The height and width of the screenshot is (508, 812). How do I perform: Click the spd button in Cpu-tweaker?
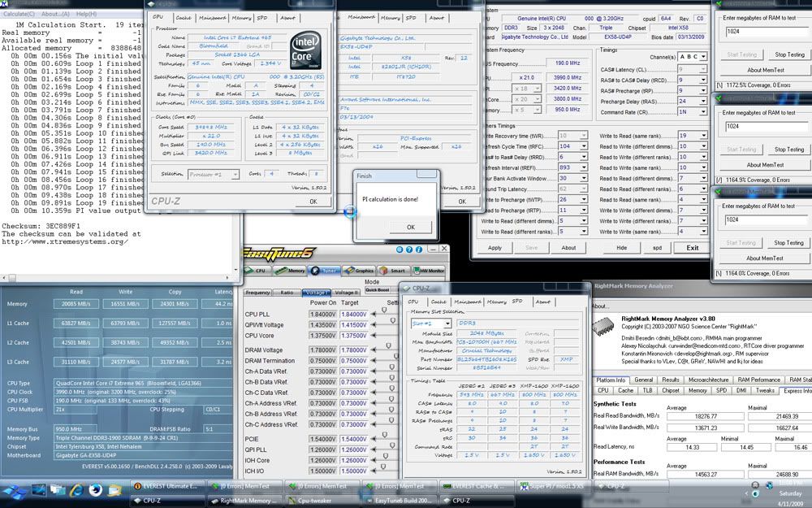tap(657, 248)
